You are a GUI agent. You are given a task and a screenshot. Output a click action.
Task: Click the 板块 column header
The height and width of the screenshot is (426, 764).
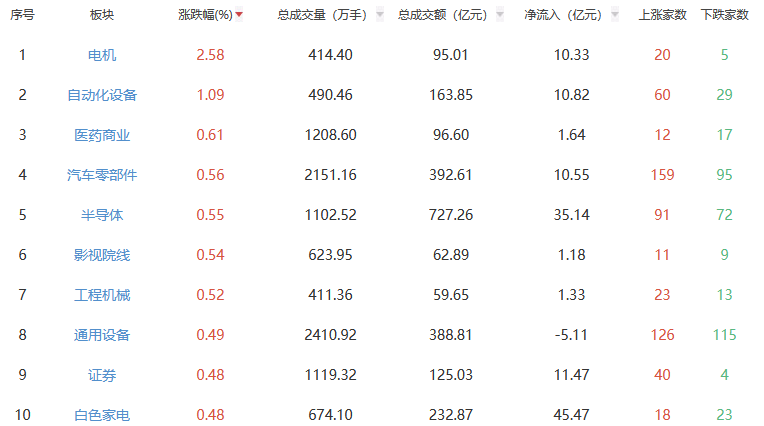pyautogui.click(x=102, y=15)
